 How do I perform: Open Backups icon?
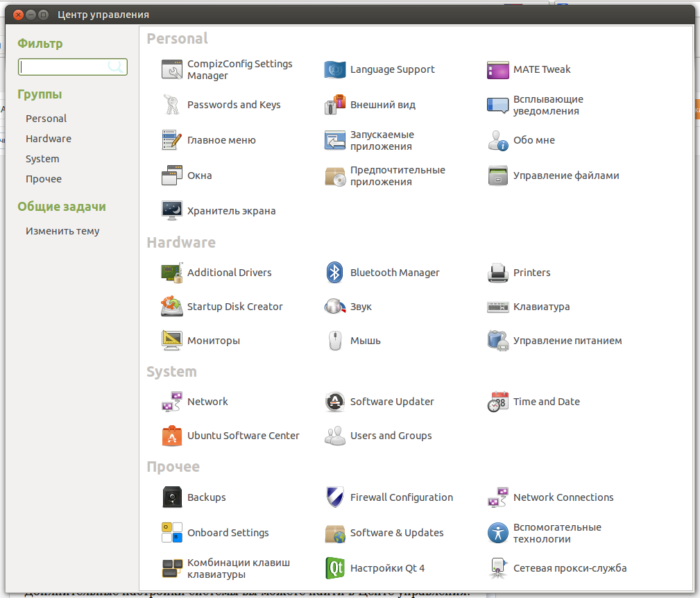tap(172, 497)
